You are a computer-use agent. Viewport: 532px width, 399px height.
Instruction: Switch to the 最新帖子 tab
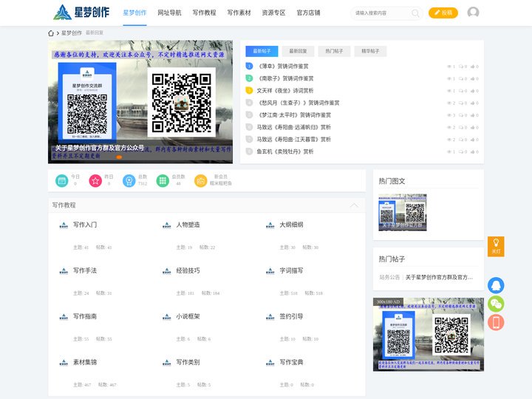[262, 51]
